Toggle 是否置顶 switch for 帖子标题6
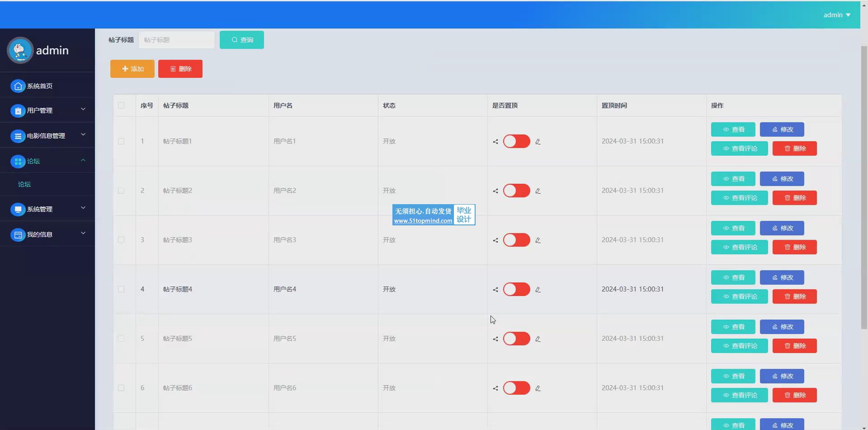 click(x=516, y=388)
